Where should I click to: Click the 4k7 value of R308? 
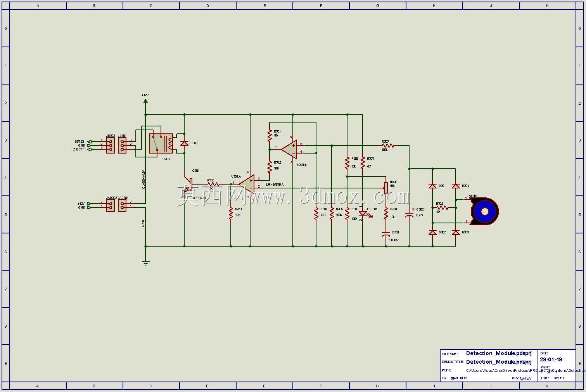369,166
